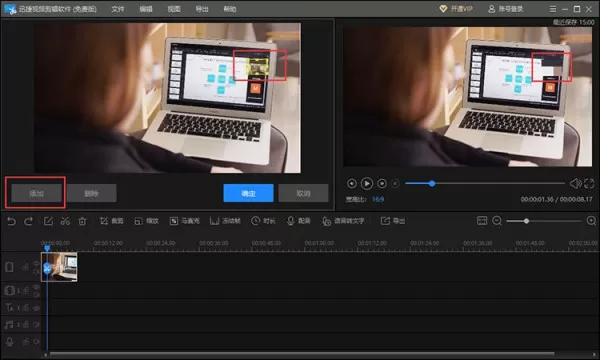The width and height of the screenshot is (600, 360).
Task: Click the 00:00:12:00 mark on the timeline ruler
Action: pos(108,243)
